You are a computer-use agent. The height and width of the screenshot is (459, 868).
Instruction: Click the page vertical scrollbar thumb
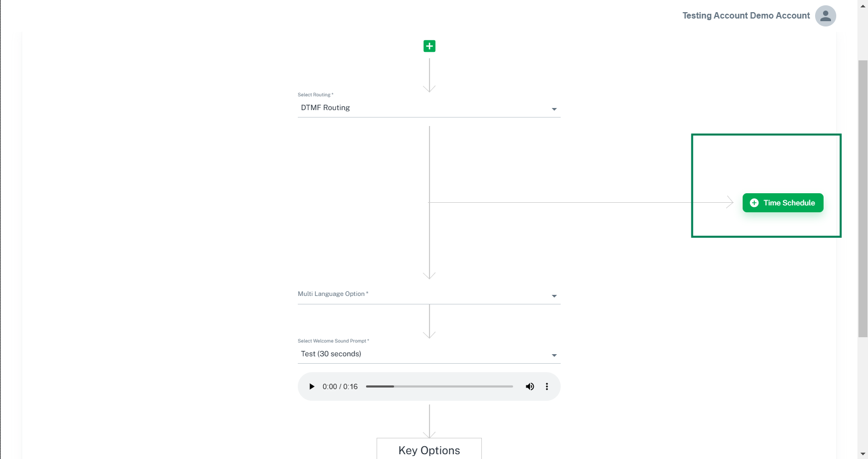(x=863, y=199)
